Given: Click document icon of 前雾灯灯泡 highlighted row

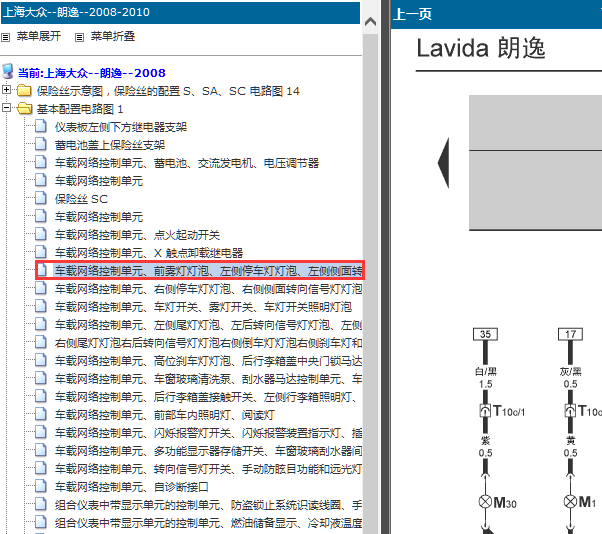Looking at the screenshot, I should tap(42, 270).
